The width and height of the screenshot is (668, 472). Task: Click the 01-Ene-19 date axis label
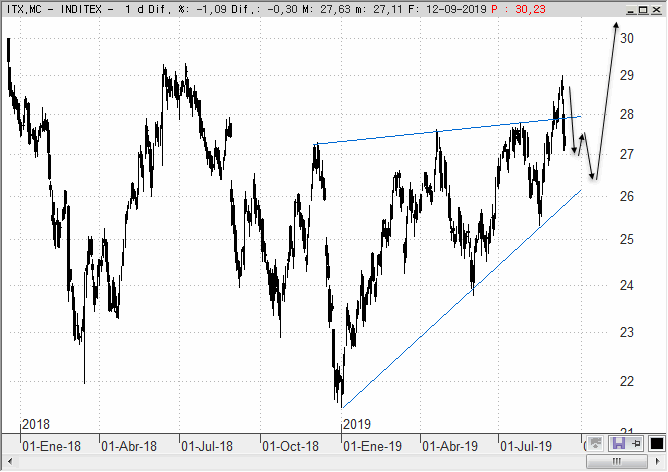[x=372, y=446]
